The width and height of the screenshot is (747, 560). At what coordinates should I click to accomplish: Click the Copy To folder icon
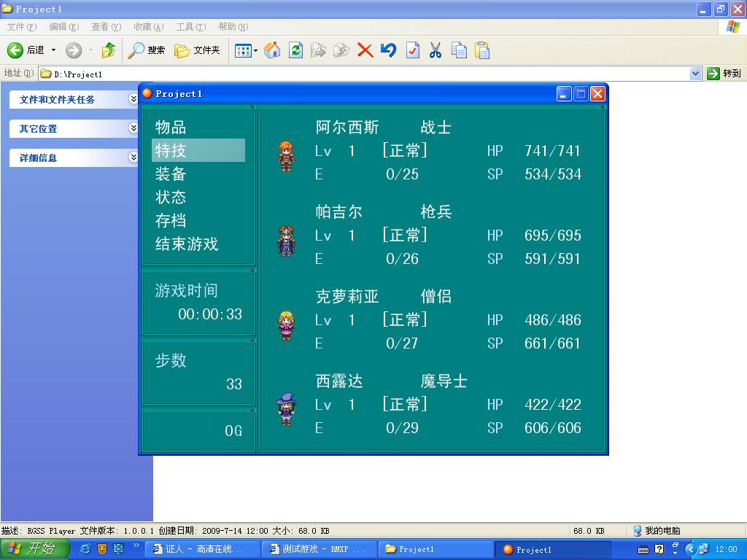[341, 50]
